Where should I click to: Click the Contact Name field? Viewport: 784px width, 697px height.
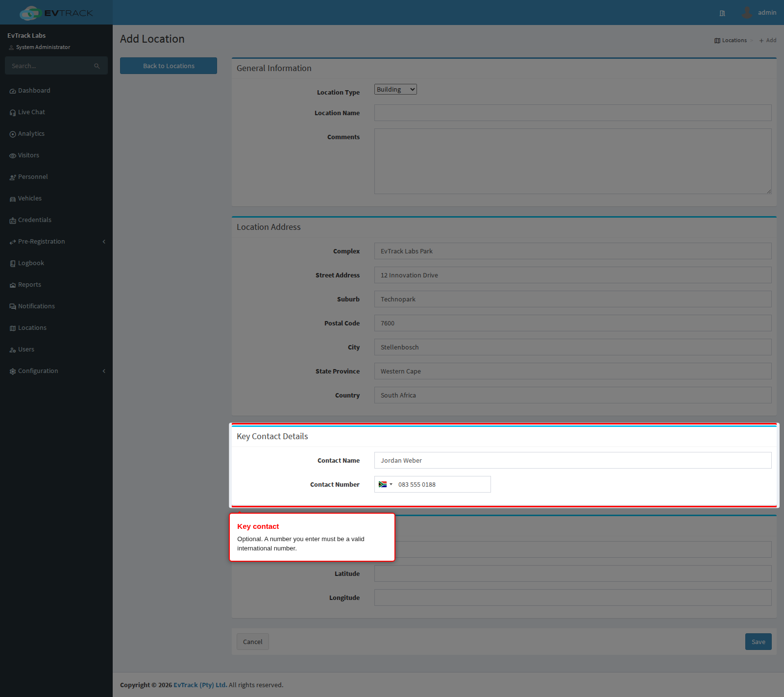[x=573, y=460]
